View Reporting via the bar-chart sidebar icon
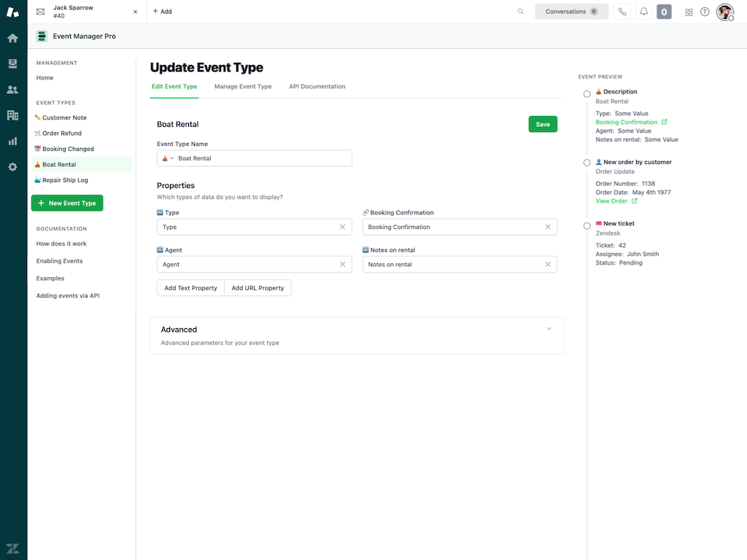 coord(12,141)
